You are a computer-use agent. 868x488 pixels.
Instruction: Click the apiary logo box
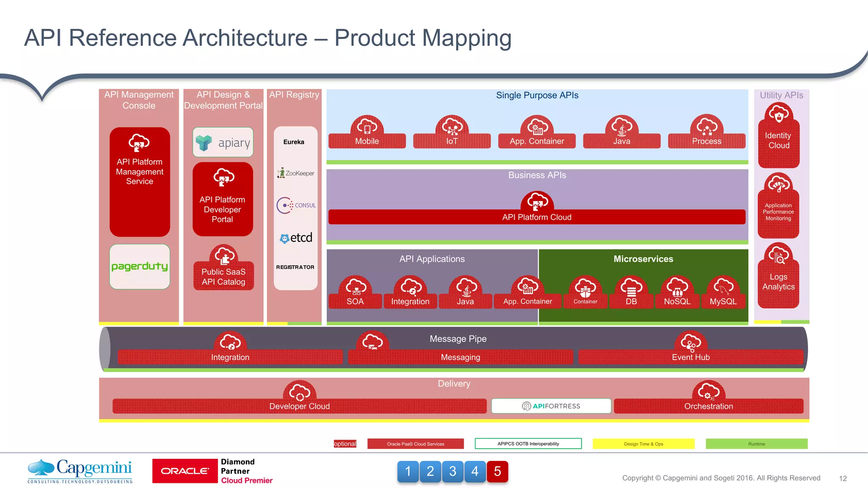(223, 142)
